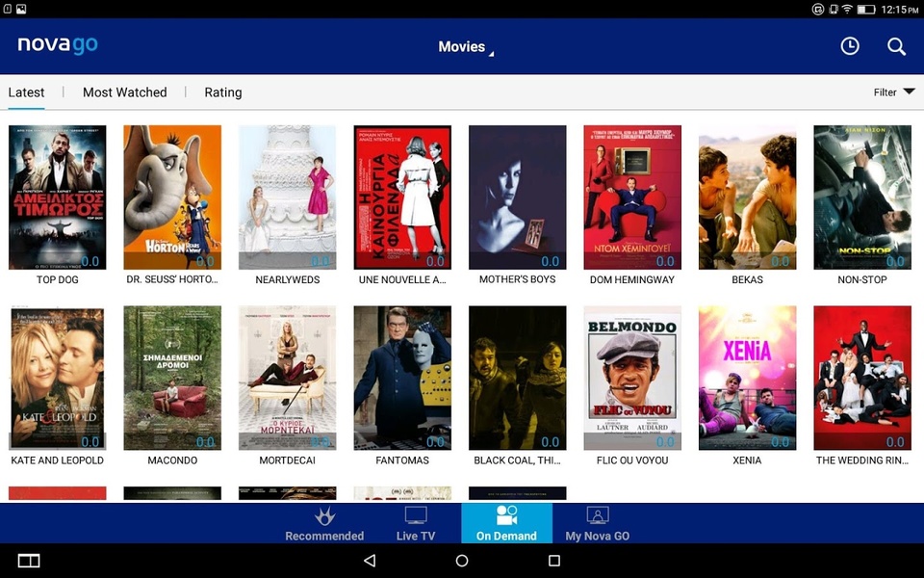
Task: Open the Top Dog movie poster
Action: click(57, 197)
